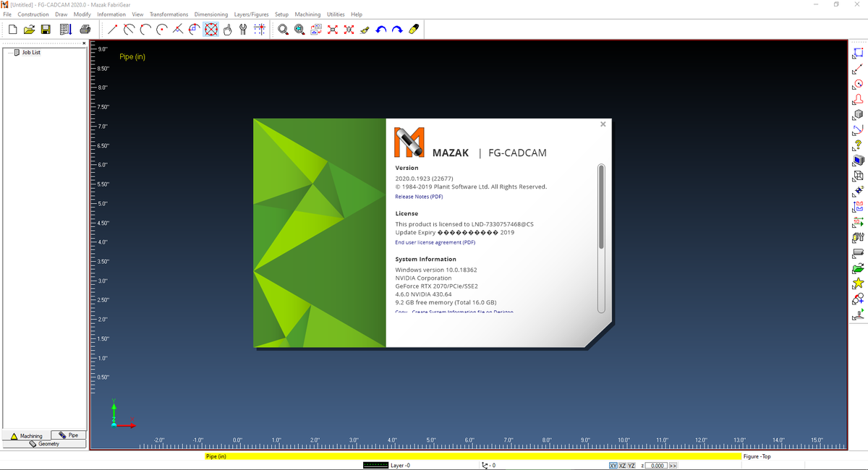This screenshot has height=470, width=868.
Task: Click the green folder icon in right toolbar
Action: tap(859, 268)
